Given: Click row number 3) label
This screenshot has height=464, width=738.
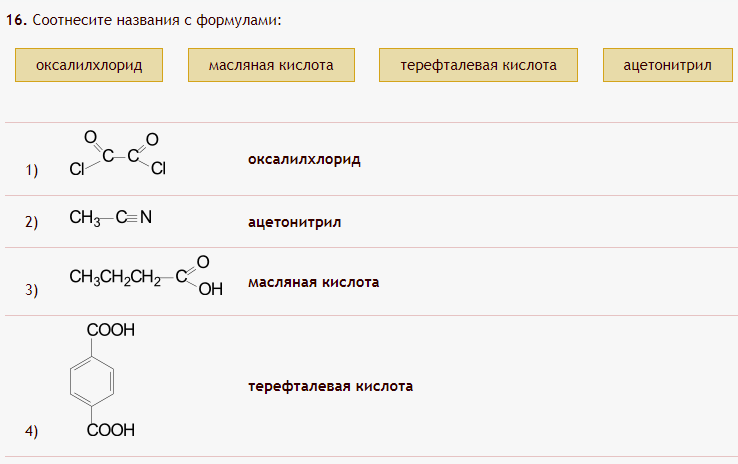Looking at the screenshot, I should pos(32,291).
